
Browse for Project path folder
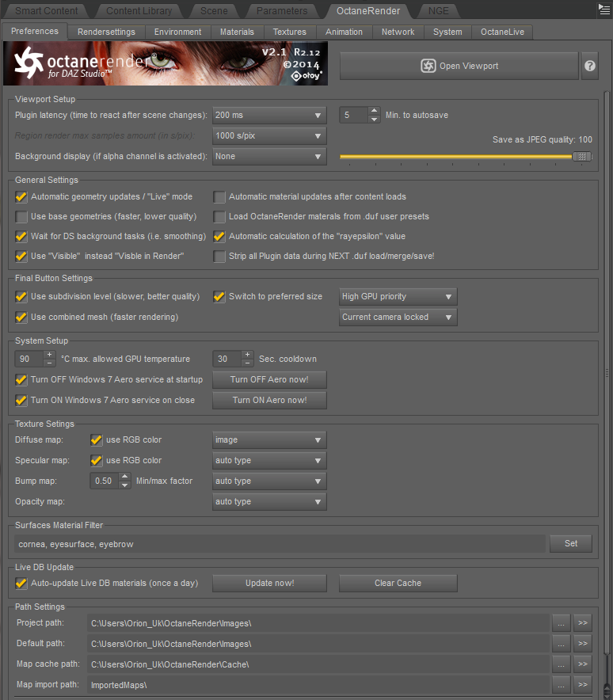(x=562, y=622)
